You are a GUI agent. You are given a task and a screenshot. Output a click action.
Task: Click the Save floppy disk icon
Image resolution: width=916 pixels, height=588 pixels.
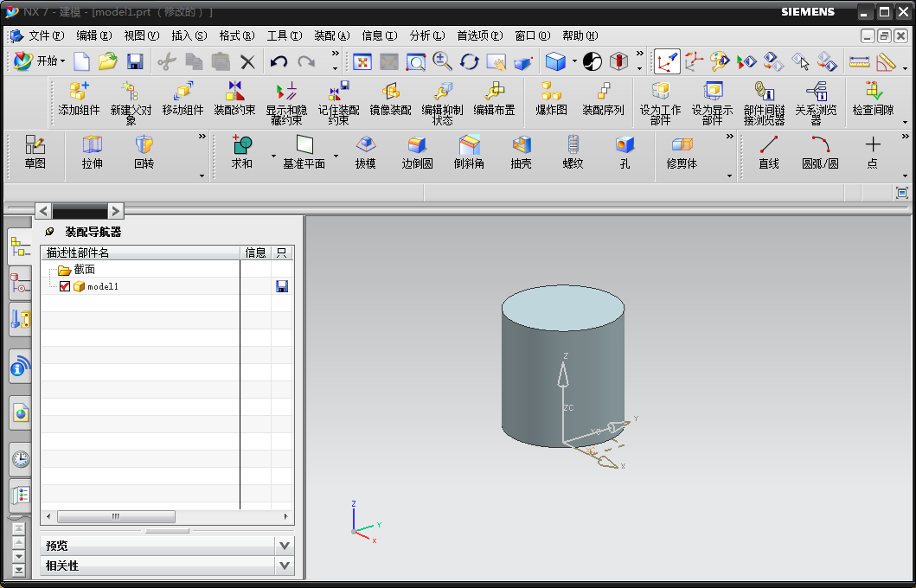pos(135,61)
